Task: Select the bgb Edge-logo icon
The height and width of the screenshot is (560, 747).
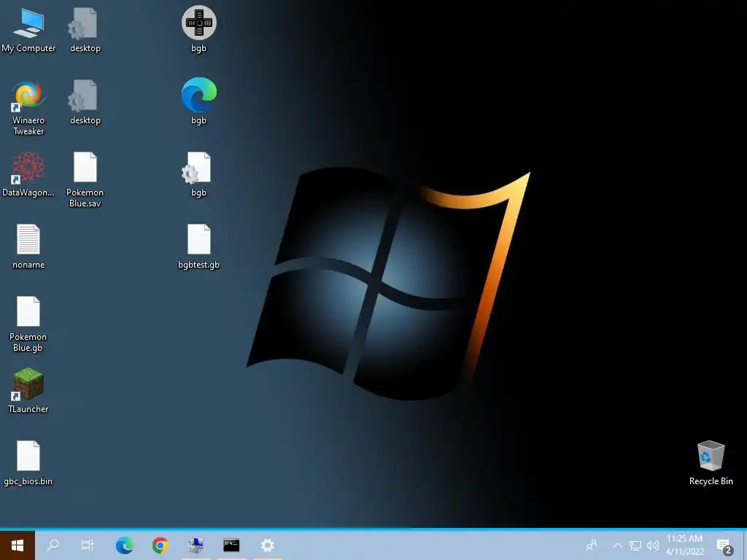Action: coord(198,101)
